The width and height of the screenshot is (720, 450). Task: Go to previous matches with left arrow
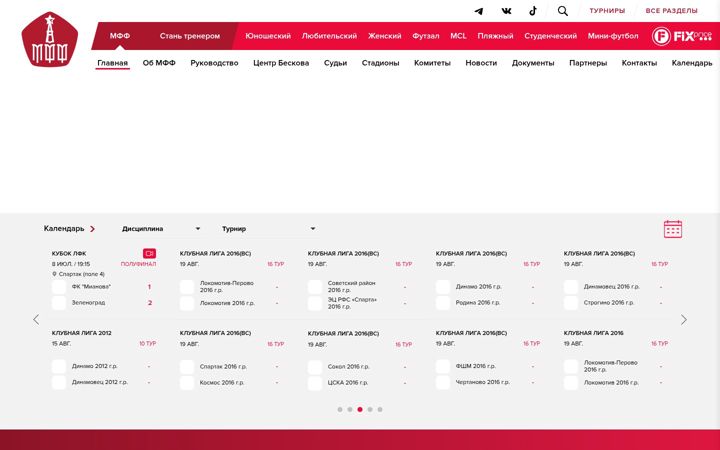(36, 320)
